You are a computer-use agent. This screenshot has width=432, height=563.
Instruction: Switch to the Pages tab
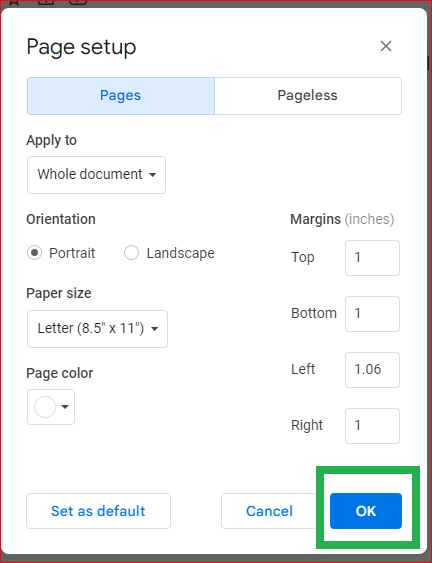[x=121, y=96]
